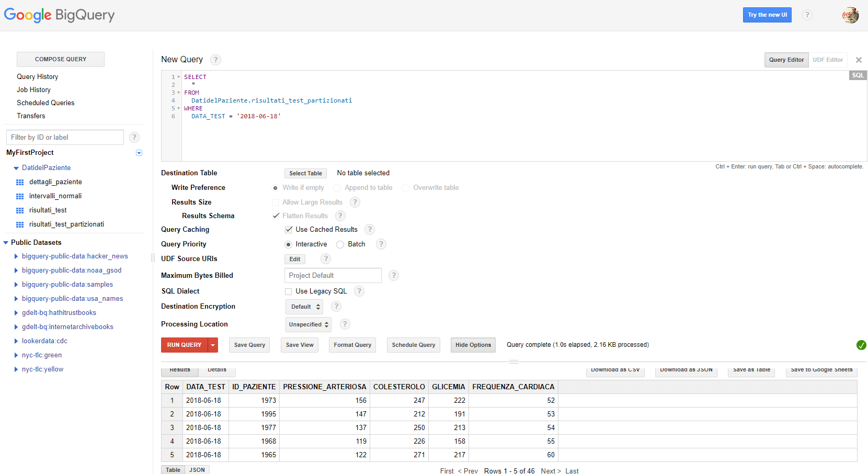Click Try the new UI button

tap(767, 15)
